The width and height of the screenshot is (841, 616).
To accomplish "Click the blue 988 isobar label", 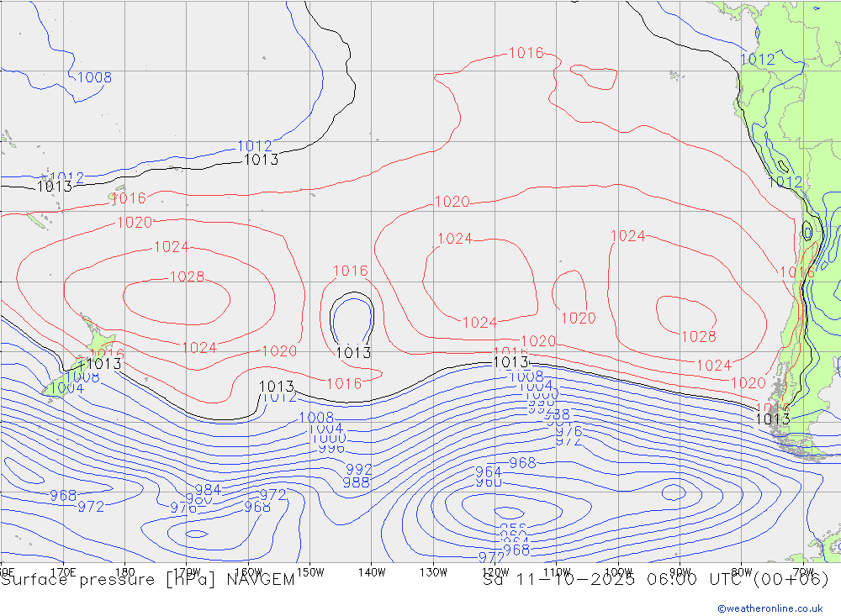I will [x=356, y=482].
